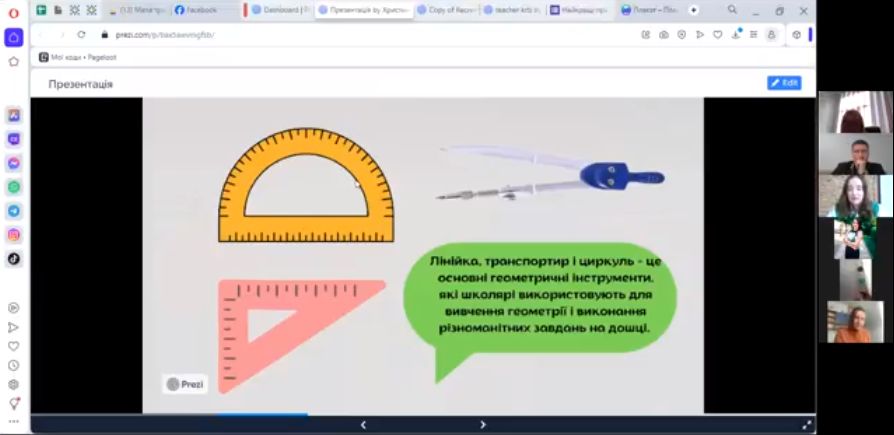Image resolution: width=894 pixels, height=435 pixels.
Task: Open bookmarks heart in sidebar
Action: pos(14,346)
